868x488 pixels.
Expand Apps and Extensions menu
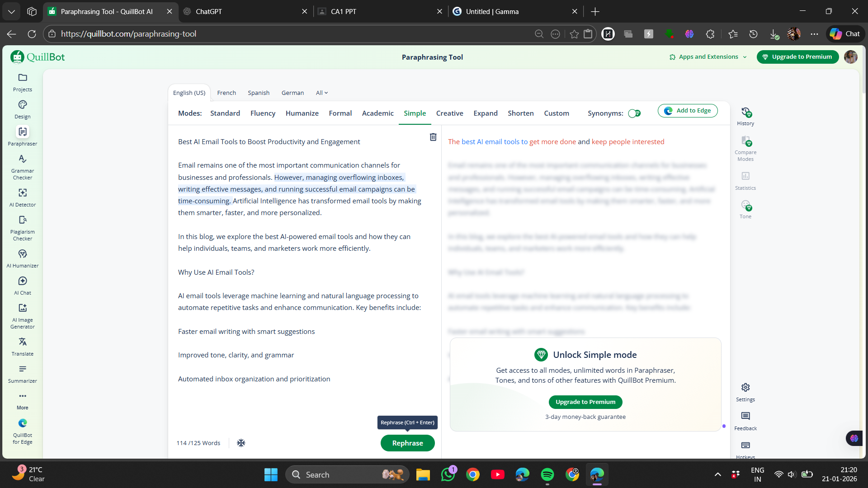708,57
